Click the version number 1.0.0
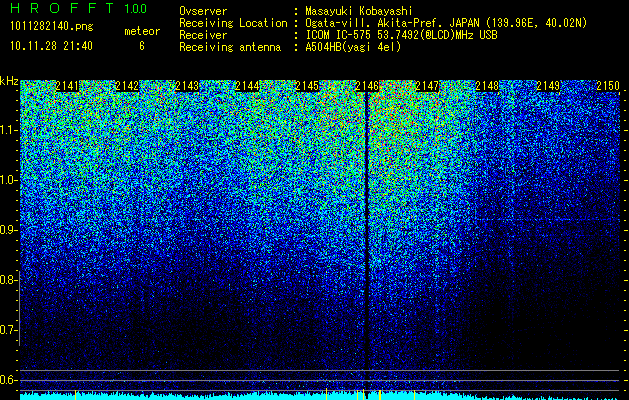 click(135, 8)
